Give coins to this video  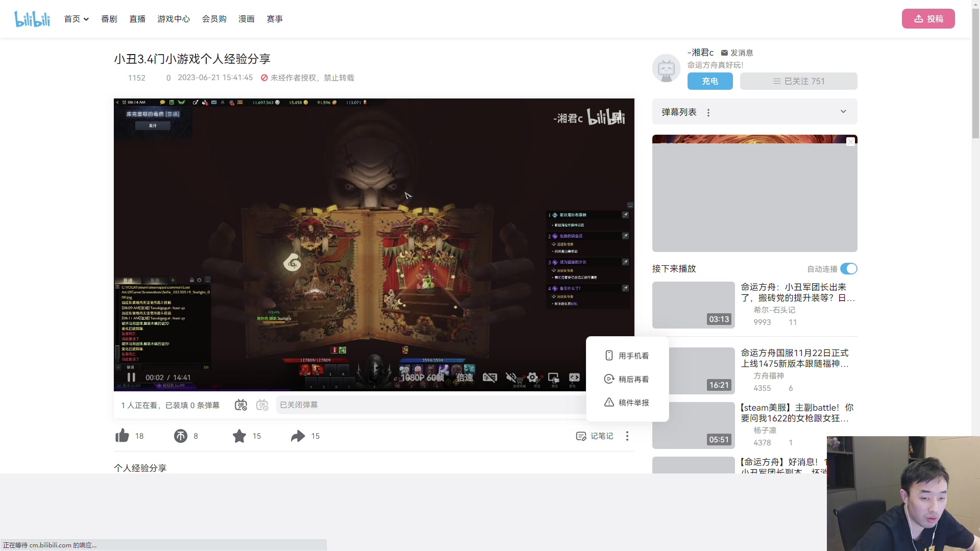181,436
